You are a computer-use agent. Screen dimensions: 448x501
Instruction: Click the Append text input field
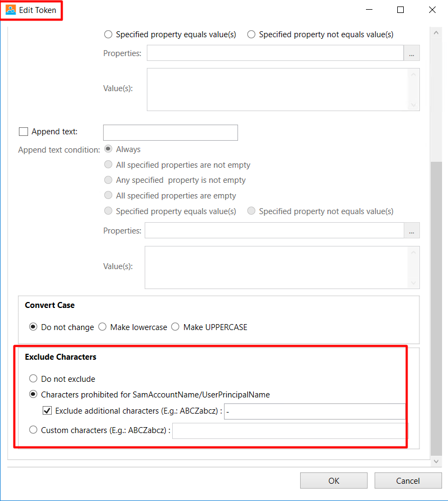pyautogui.click(x=171, y=133)
